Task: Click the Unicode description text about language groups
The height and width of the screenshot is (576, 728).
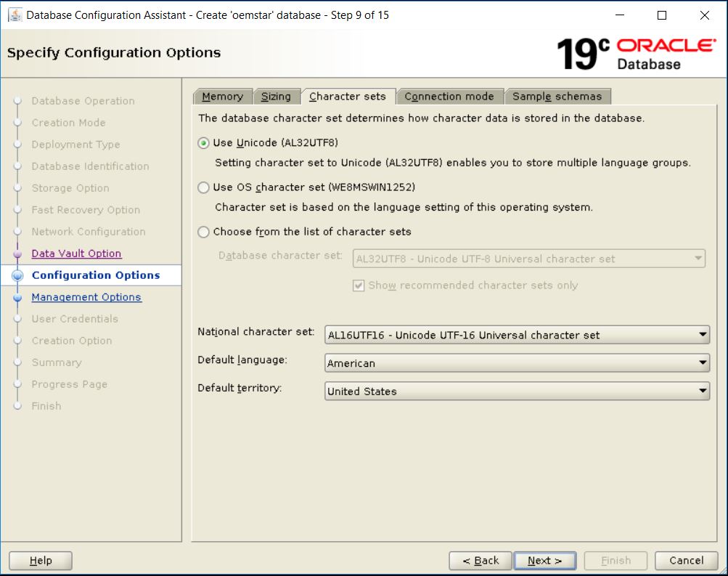Action: coord(453,163)
